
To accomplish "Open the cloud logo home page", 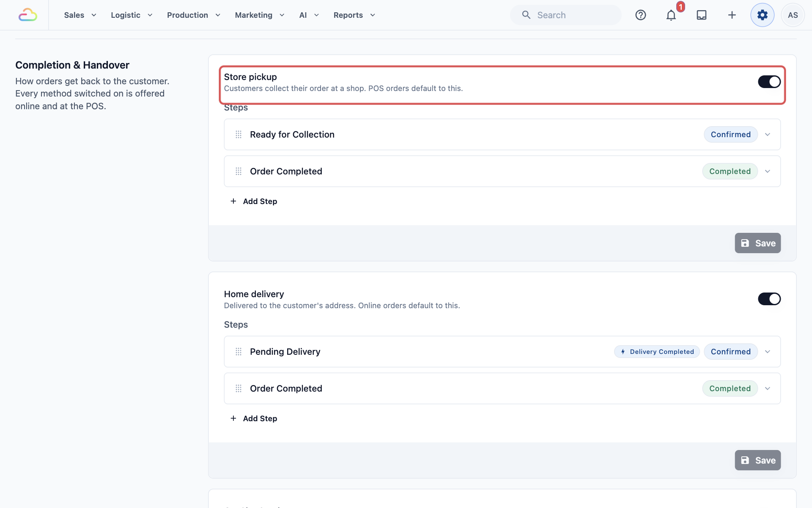I will tap(28, 15).
